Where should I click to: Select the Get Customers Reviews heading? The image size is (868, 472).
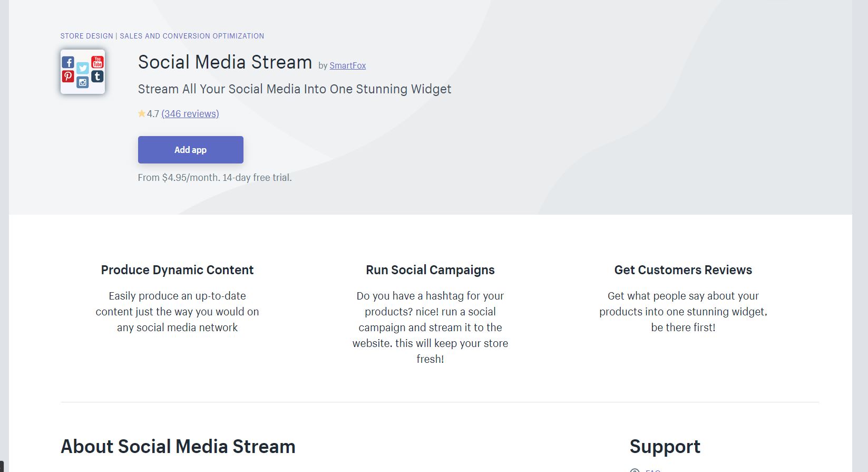click(684, 270)
